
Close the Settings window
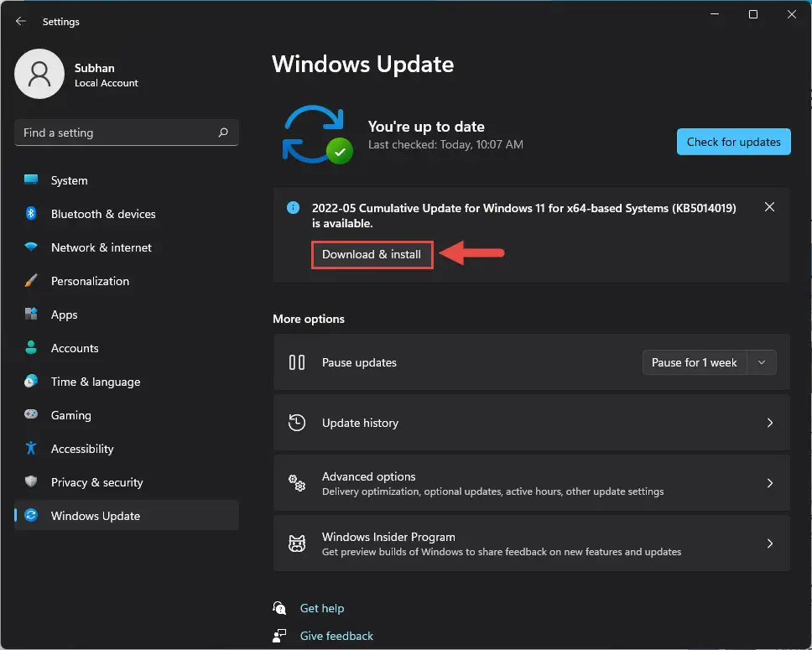(x=791, y=14)
